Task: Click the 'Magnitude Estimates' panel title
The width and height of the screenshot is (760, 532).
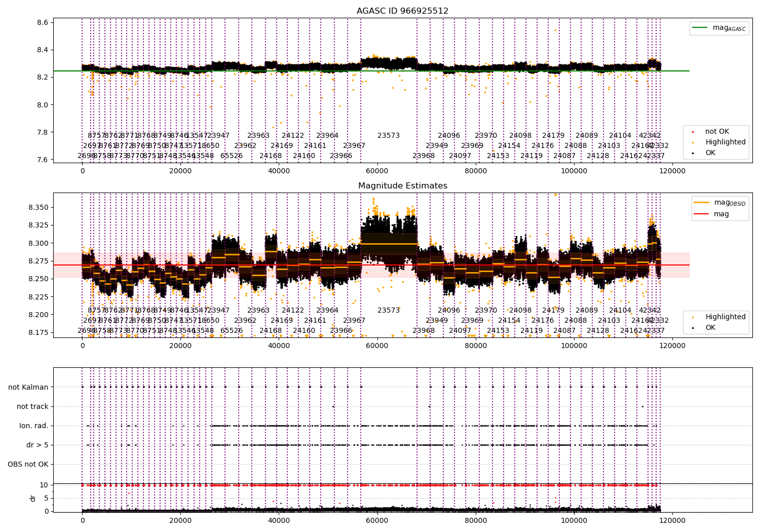Action: tap(402, 185)
